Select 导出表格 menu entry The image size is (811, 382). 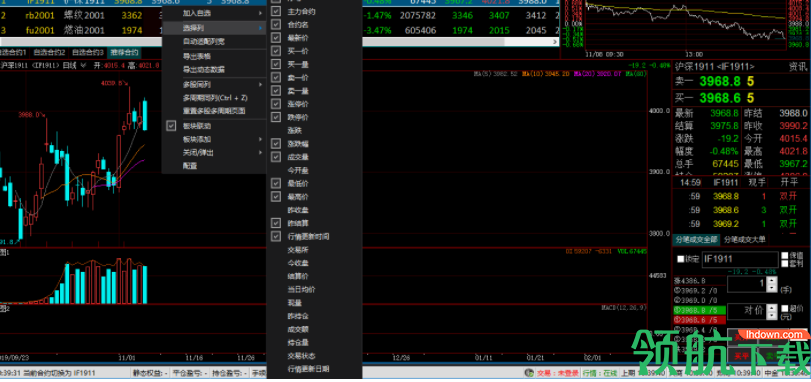(x=214, y=56)
